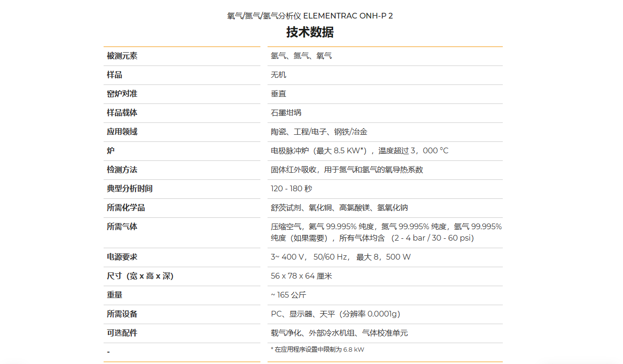This screenshot has height=364, width=623.
Task: Select the 应用领域 row label
Action: (x=122, y=132)
